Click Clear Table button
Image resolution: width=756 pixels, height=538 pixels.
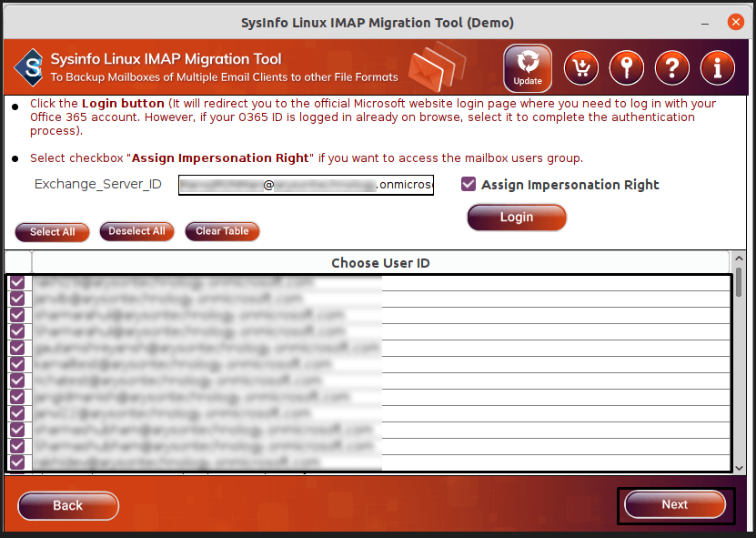click(222, 231)
